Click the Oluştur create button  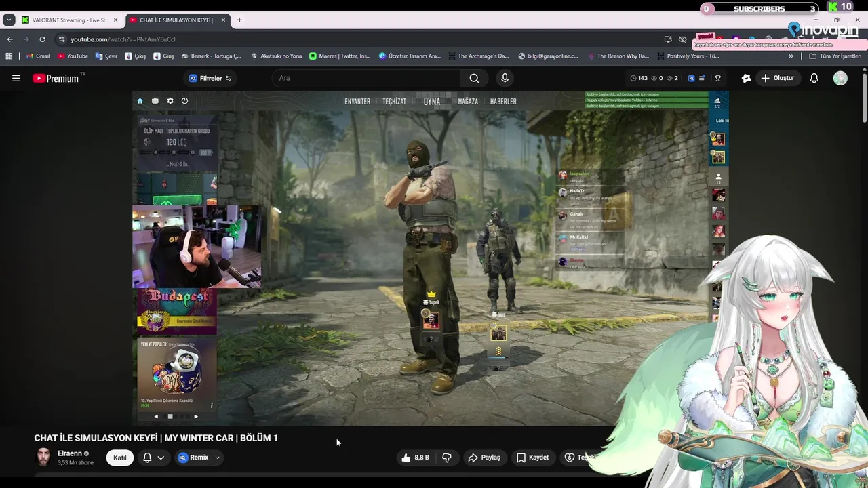pos(777,78)
